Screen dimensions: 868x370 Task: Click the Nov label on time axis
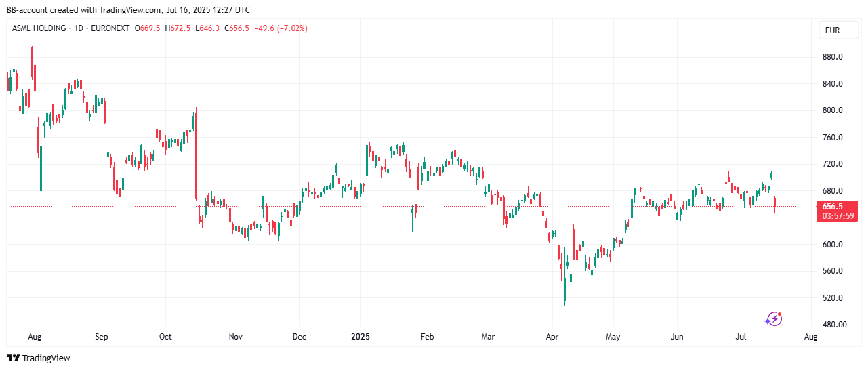(x=235, y=336)
